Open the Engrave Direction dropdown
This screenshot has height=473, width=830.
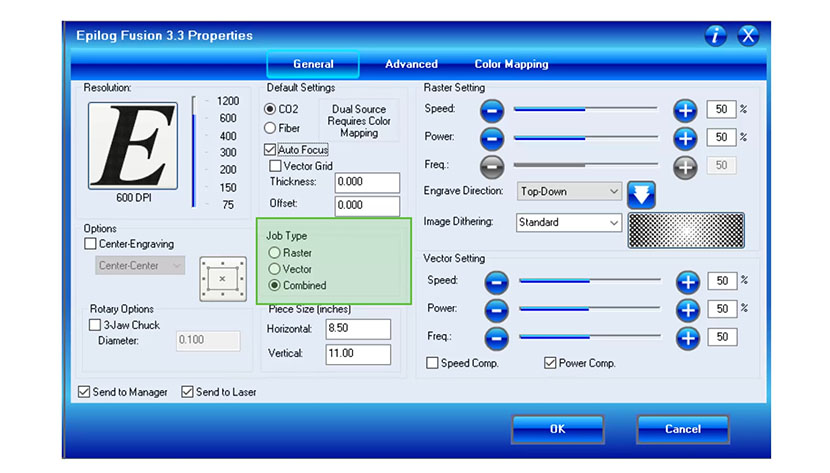(570, 190)
